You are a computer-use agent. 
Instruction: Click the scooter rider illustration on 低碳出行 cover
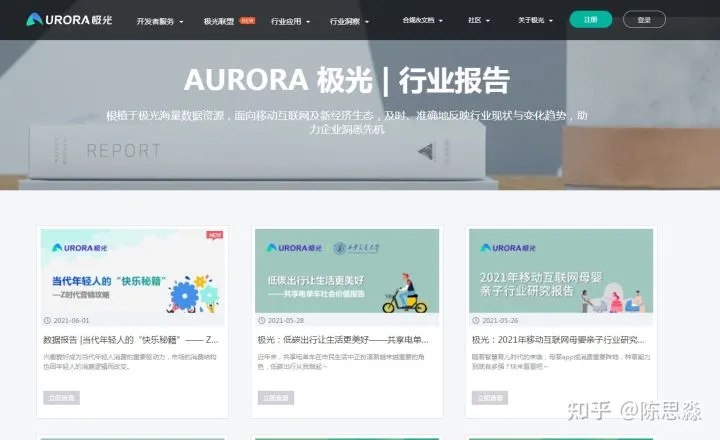[405, 293]
